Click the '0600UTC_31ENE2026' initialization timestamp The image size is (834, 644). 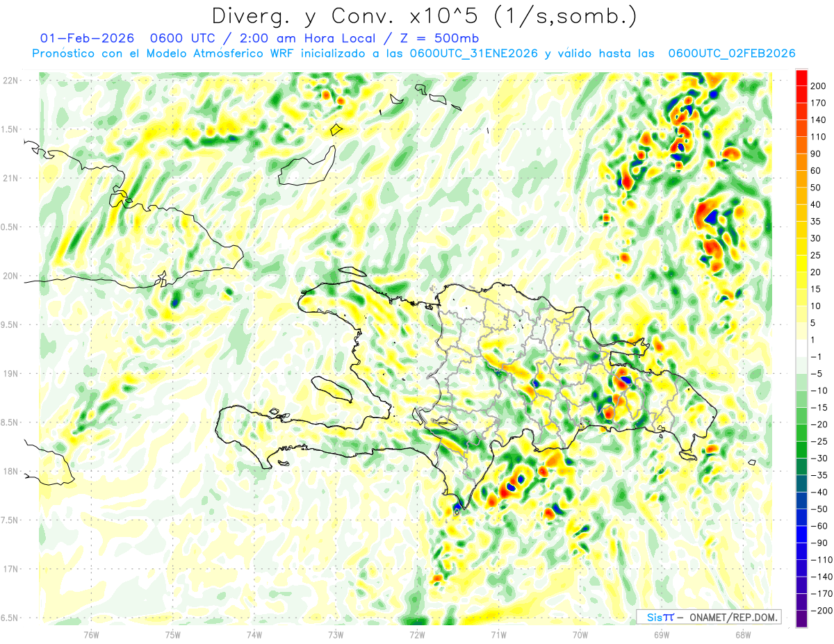[x=474, y=53]
